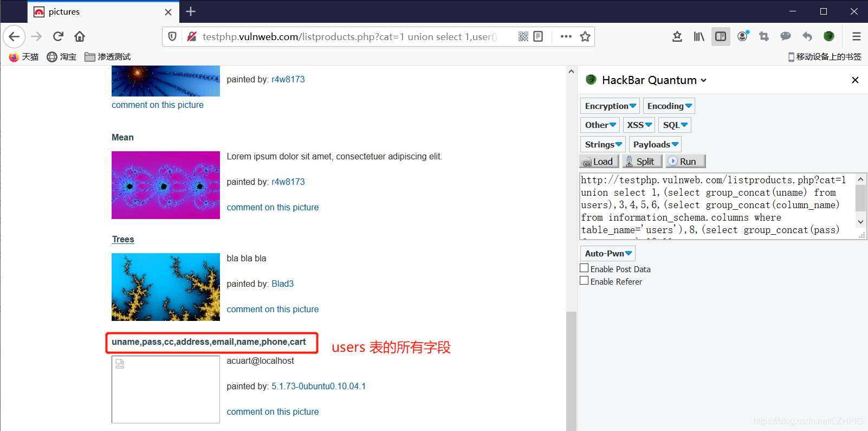Open the downloads star-tray toolbar icon
868x431 pixels.
pos(677,36)
